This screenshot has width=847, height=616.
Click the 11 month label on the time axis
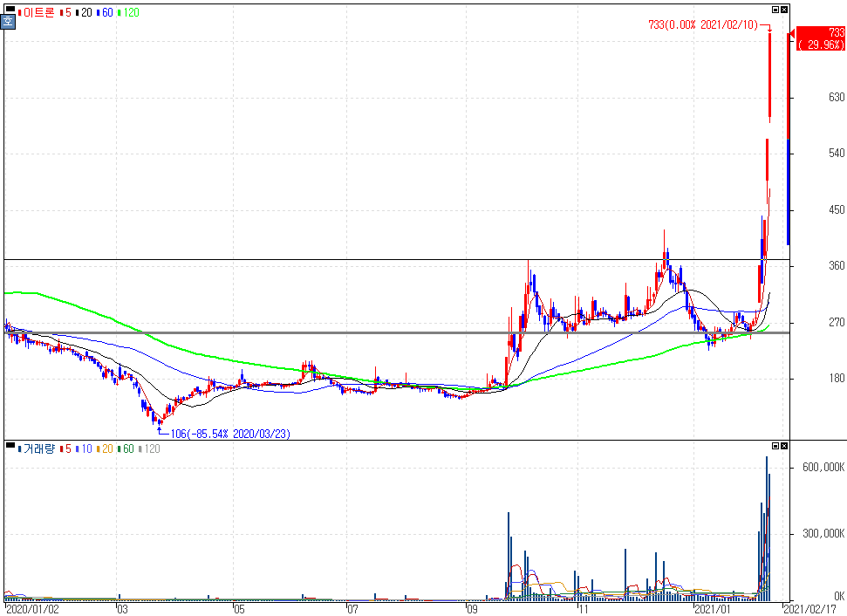583,610
